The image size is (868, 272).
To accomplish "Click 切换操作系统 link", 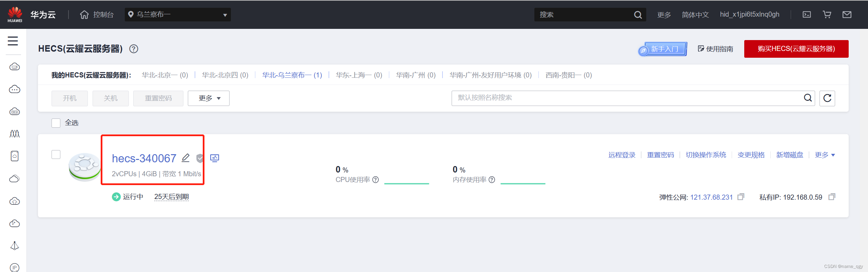I will click(706, 155).
